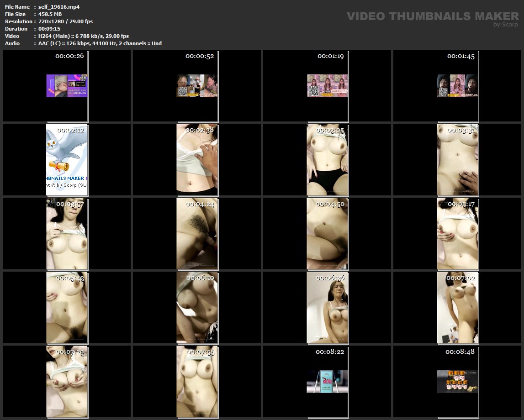Click the 00:02:12 timestamp label

click(x=70, y=130)
